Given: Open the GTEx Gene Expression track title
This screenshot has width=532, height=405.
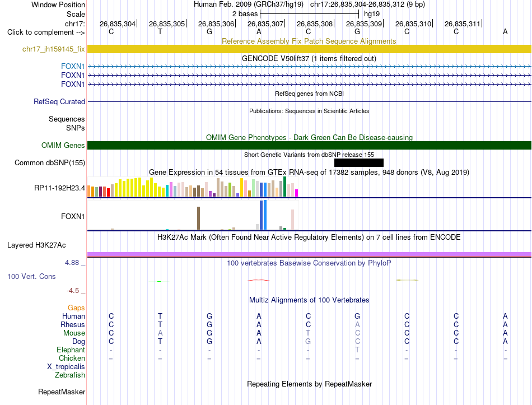Looking at the screenshot, I should [x=309, y=172].
